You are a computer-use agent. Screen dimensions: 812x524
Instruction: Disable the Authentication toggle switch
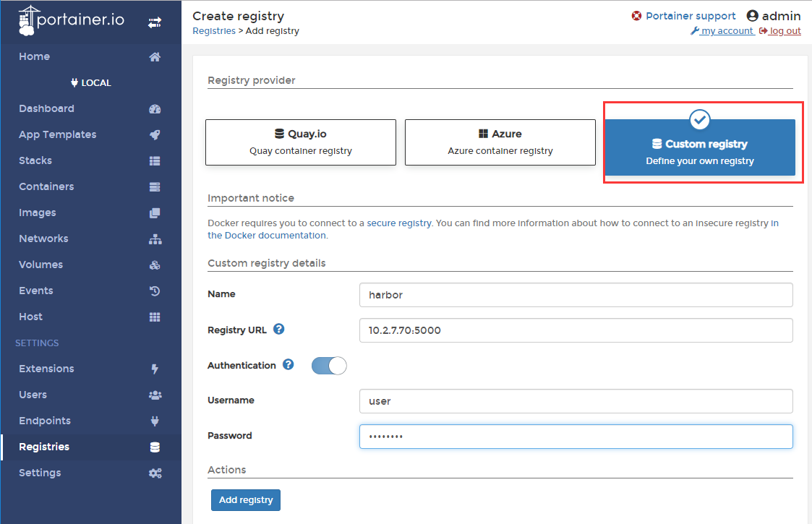tap(329, 366)
